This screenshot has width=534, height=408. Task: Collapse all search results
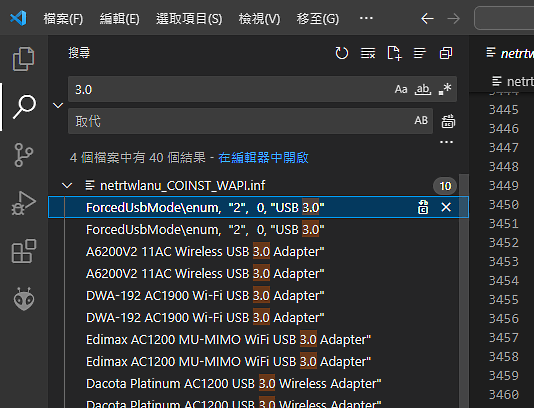click(446, 53)
